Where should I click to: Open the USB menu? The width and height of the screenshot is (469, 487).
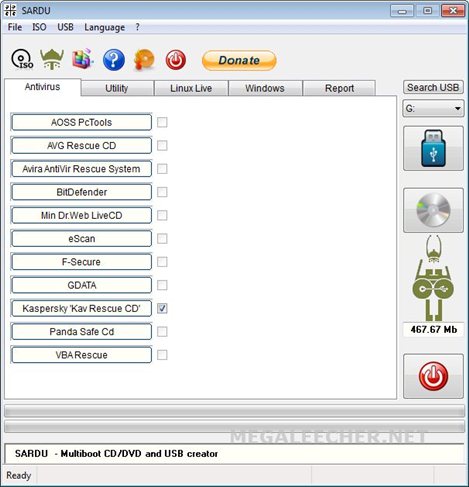[x=65, y=27]
